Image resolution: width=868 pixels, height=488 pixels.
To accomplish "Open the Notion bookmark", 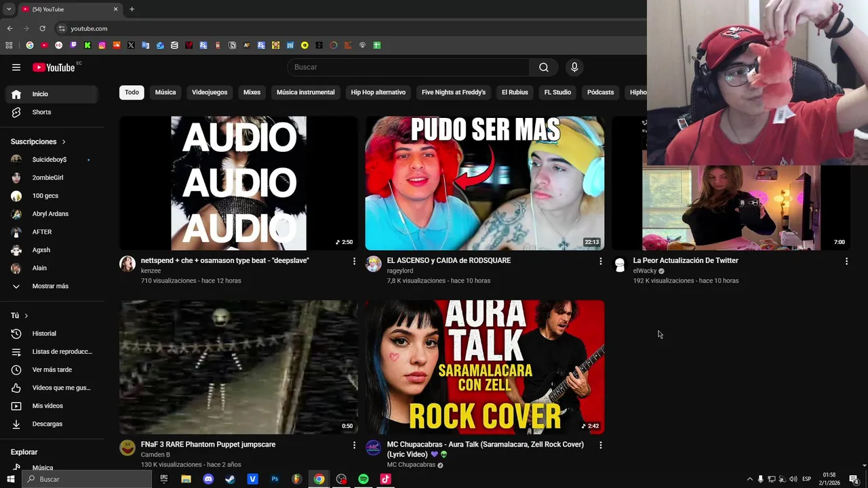I will [233, 45].
